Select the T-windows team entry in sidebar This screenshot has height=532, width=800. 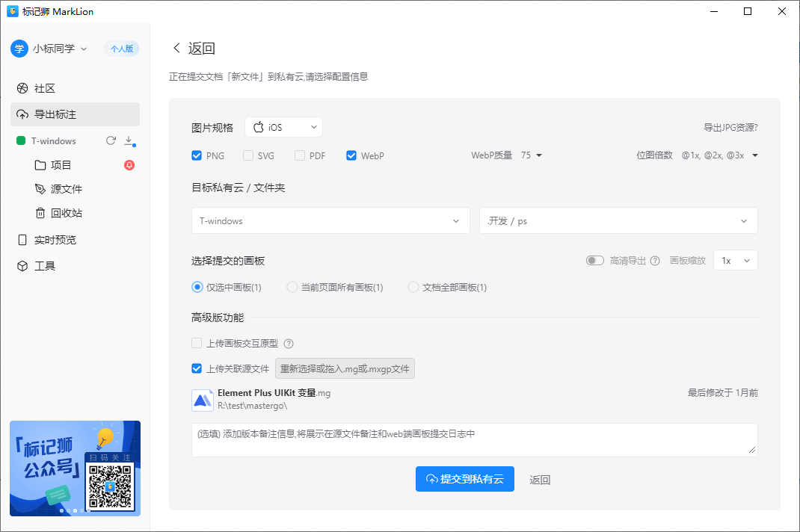coord(54,140)
